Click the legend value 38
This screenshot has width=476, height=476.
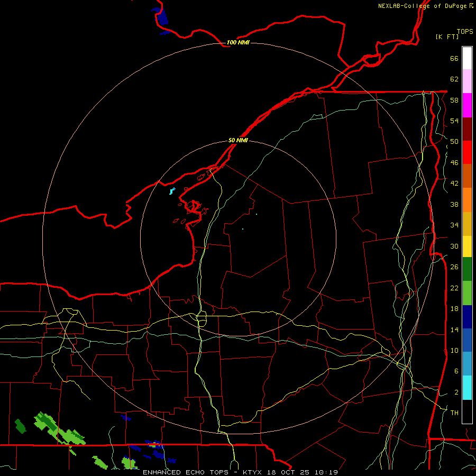click(454, 204)
